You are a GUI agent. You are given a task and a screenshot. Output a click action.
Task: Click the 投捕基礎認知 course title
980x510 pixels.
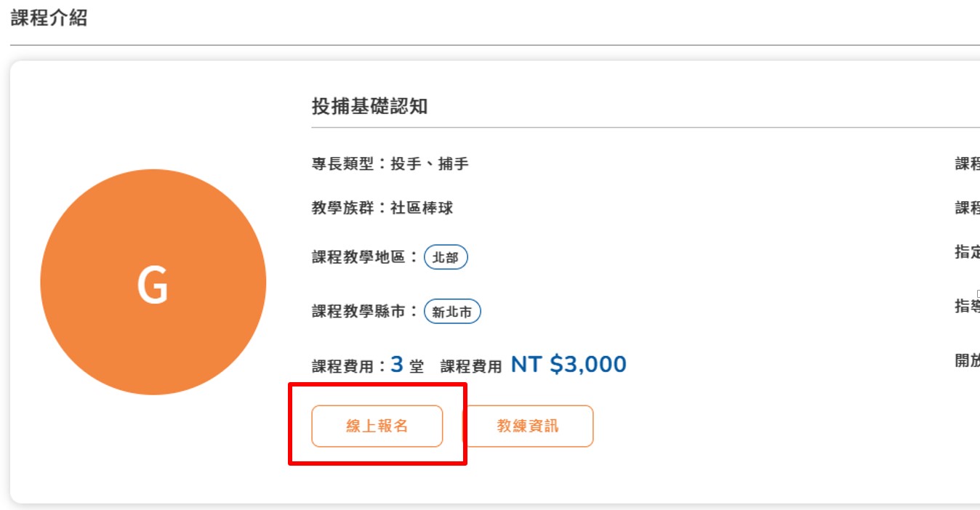click(x=370, y=107)
